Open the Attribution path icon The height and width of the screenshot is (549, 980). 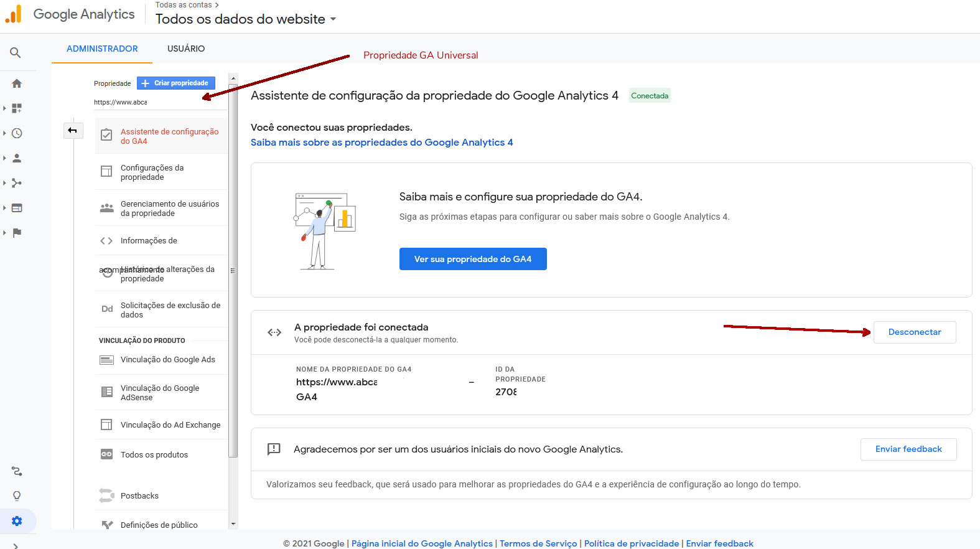(x=17, y=471)
